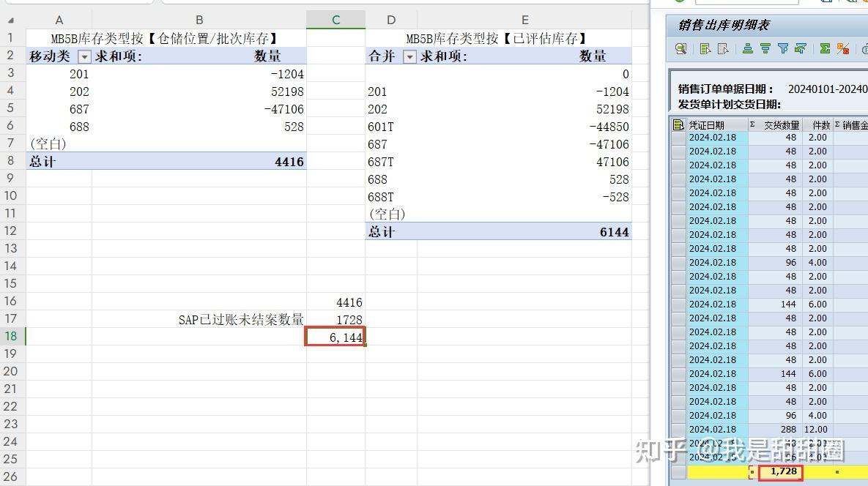Image resolution: width=868 pixels, height=486 pixels.
Task: Open the 移动类 pivot filter dropdown
Action: coord(84,56)
